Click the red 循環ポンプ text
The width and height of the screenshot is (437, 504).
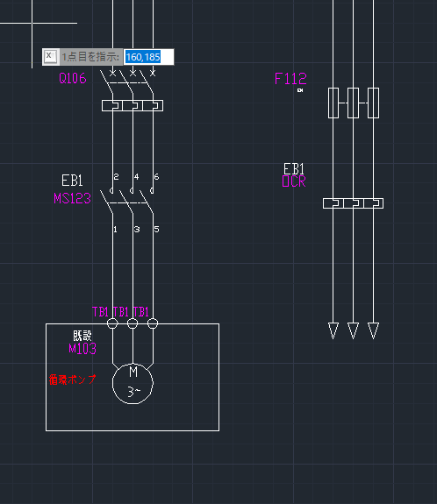click(73, 380)
